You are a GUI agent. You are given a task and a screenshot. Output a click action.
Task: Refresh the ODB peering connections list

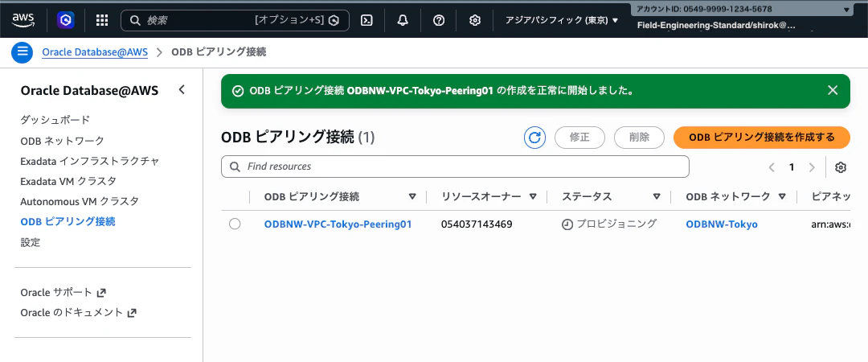tap(534, 138)
